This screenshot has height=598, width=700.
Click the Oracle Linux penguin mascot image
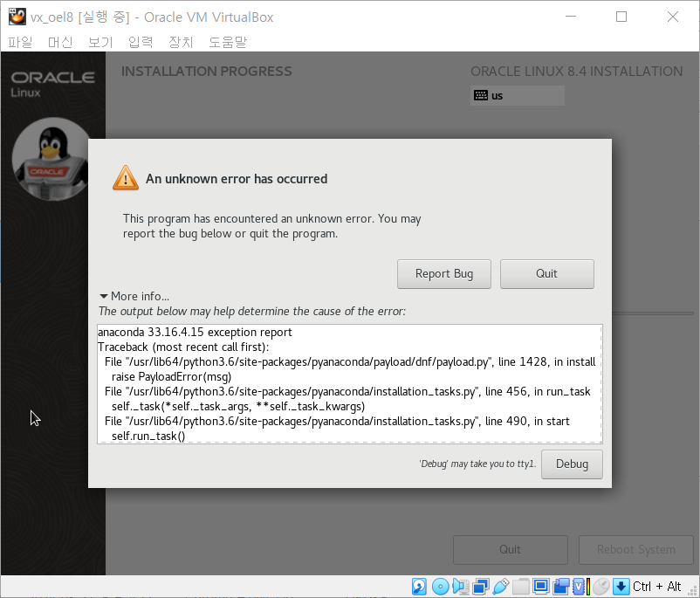[x=53, y=159]
